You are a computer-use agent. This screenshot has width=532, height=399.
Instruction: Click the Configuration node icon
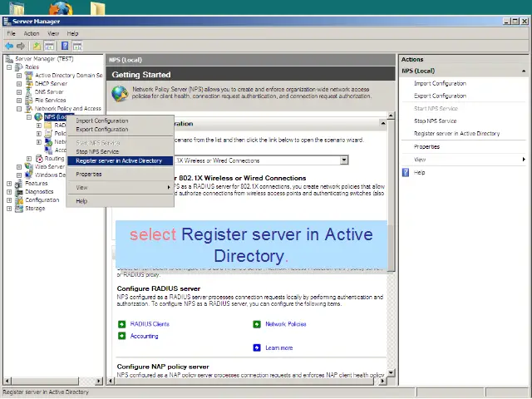(x=19, y=200)
